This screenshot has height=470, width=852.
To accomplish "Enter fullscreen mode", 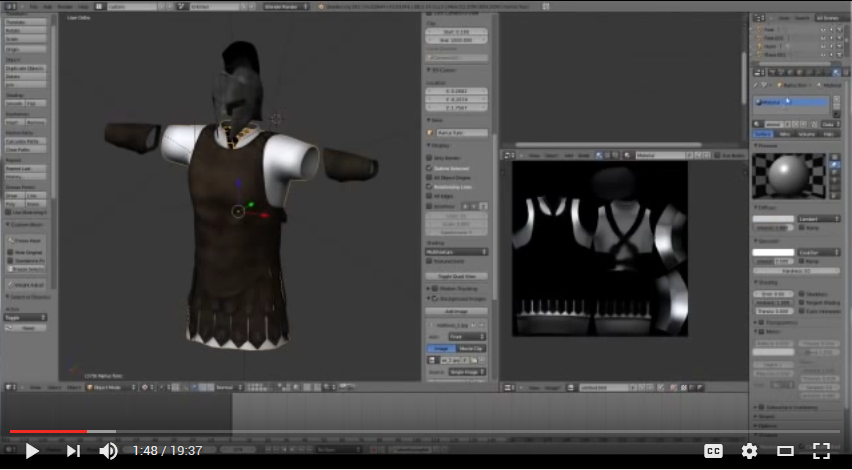I will [821, 450].
